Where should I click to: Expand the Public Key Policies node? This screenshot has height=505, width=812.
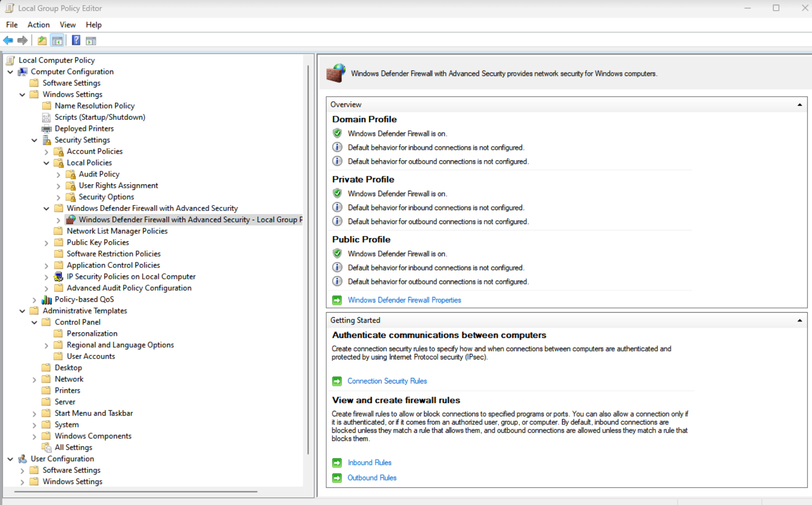46,243
